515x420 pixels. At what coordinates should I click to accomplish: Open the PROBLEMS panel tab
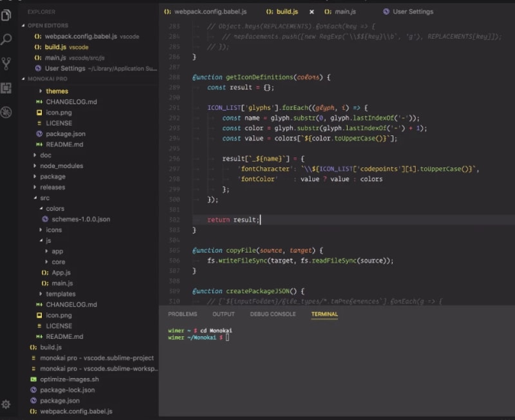coord(182,314)
